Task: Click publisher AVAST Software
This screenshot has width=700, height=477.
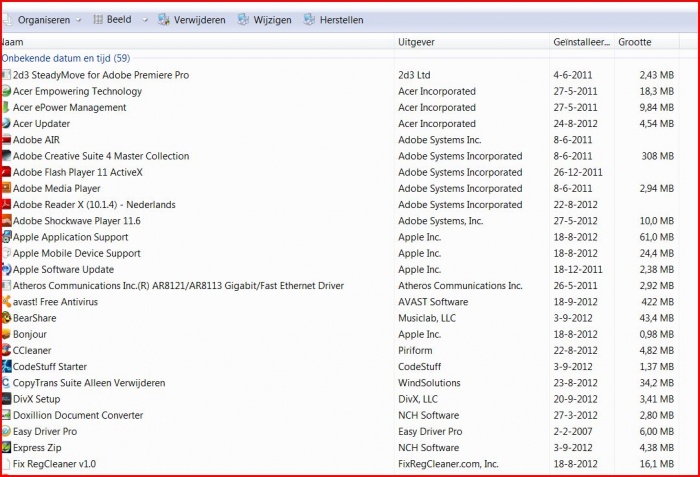Action: coord(433,301)
